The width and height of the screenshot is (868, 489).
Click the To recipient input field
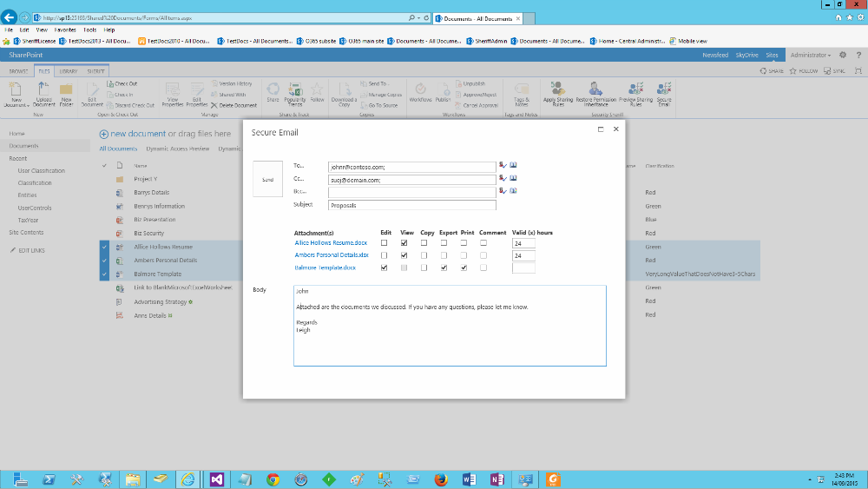pyautogui.click(x=411, y=167)
